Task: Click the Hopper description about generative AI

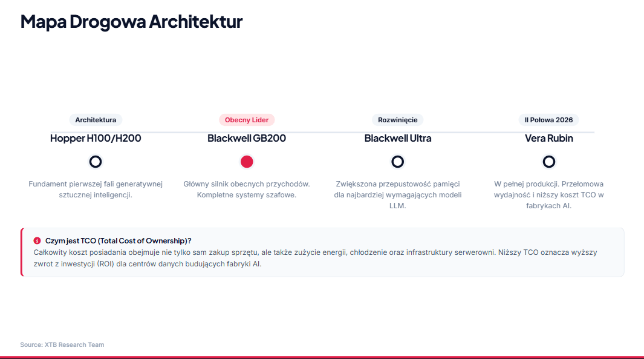Action: pos(96,189)
